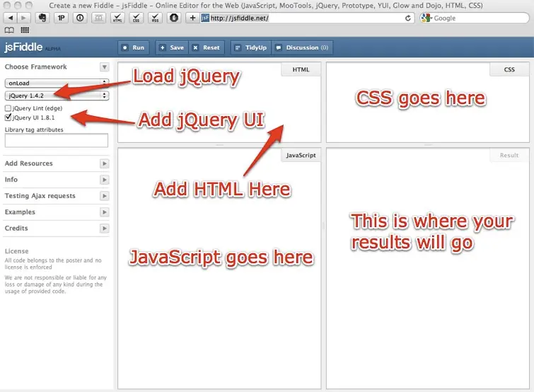Click the plus add-bookmark button
The height and width of the screenshot is (392, 534).
(x=192, y=18)
